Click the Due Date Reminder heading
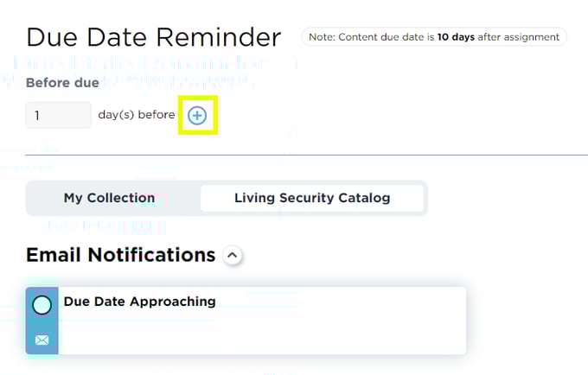Image resolution: width=588 pixels, height=375 pixels. tap(153, 37)
